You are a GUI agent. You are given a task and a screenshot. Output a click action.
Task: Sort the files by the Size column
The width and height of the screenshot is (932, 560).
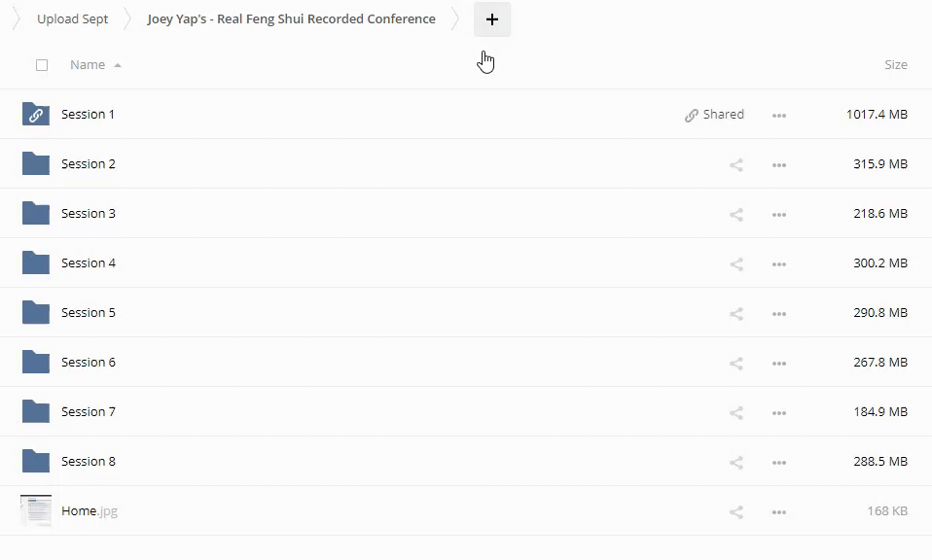(x=895, y=65)
